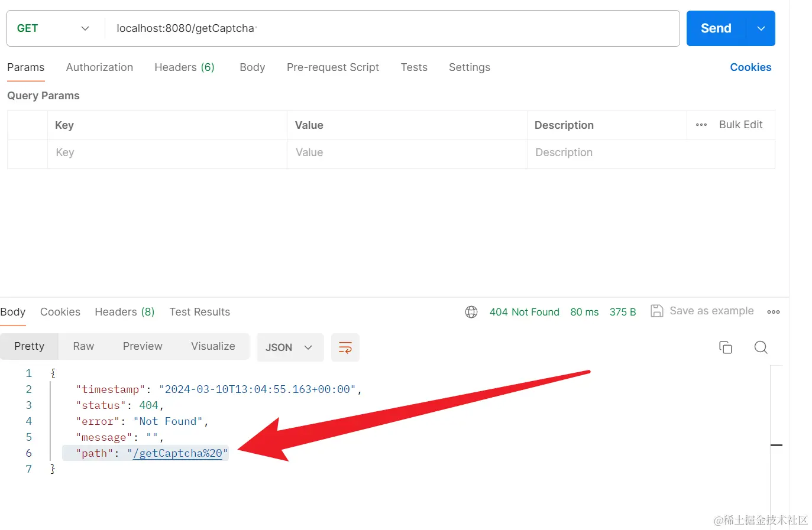
Task: Open the Pre-request Script tab
Action: pyautogui.click(x=333, y=67)
